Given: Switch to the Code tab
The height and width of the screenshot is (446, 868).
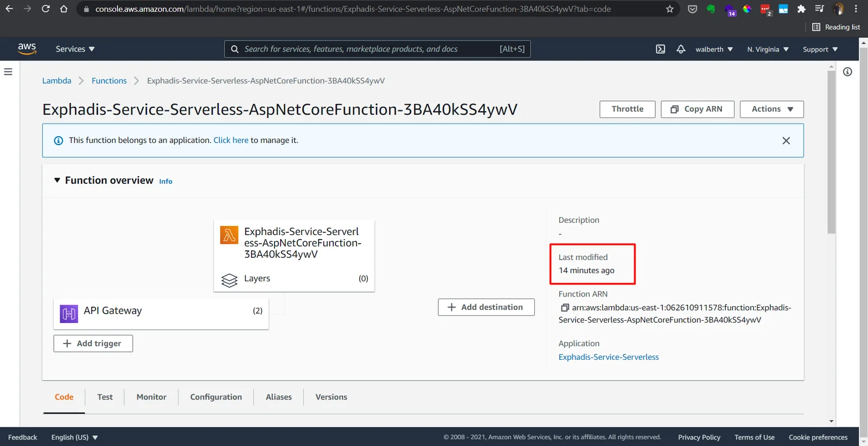Looking at the screenshot, I should [x=64, y=397].
